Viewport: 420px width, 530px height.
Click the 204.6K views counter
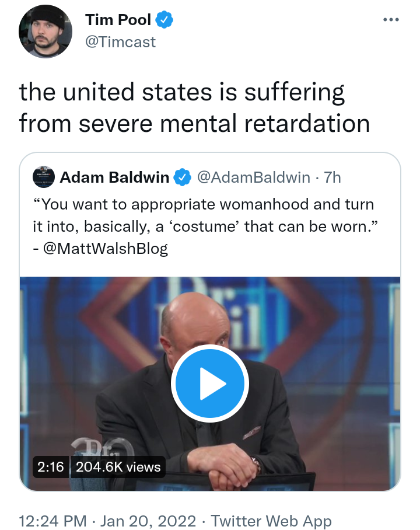[x=118, y=467]
